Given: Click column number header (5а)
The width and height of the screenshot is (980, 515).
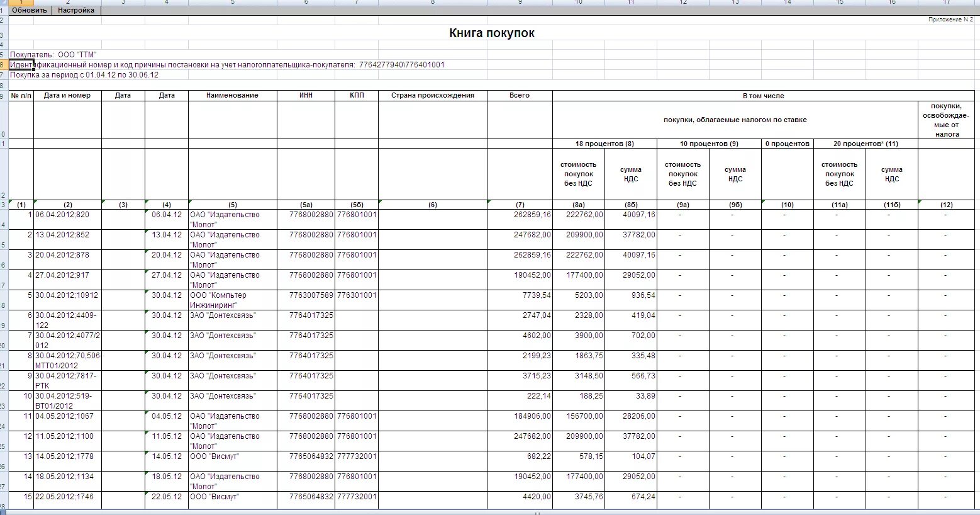Looking at the screenshot, I should point(306,205).
